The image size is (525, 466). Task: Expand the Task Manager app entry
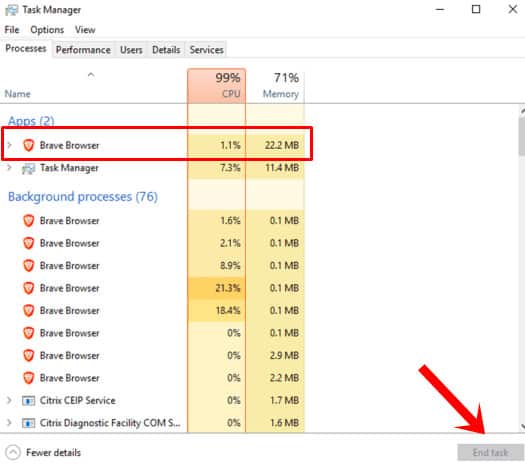tap(9, 167)
